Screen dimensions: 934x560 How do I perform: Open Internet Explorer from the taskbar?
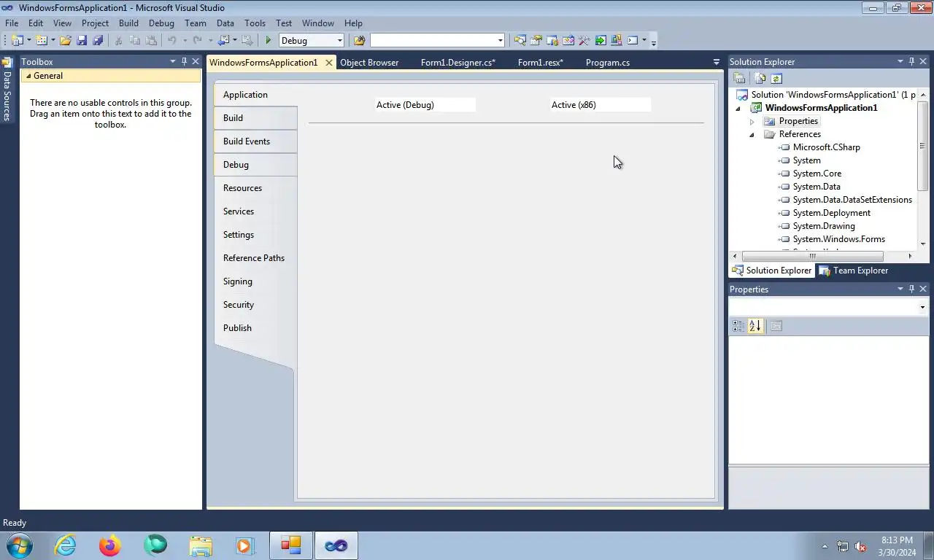[x=65, y=545]
